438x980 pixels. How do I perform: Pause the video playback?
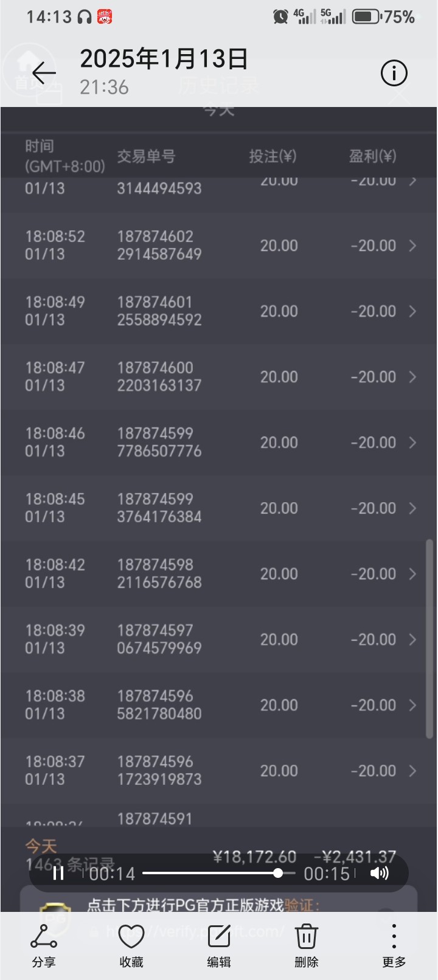coord(58,874)
